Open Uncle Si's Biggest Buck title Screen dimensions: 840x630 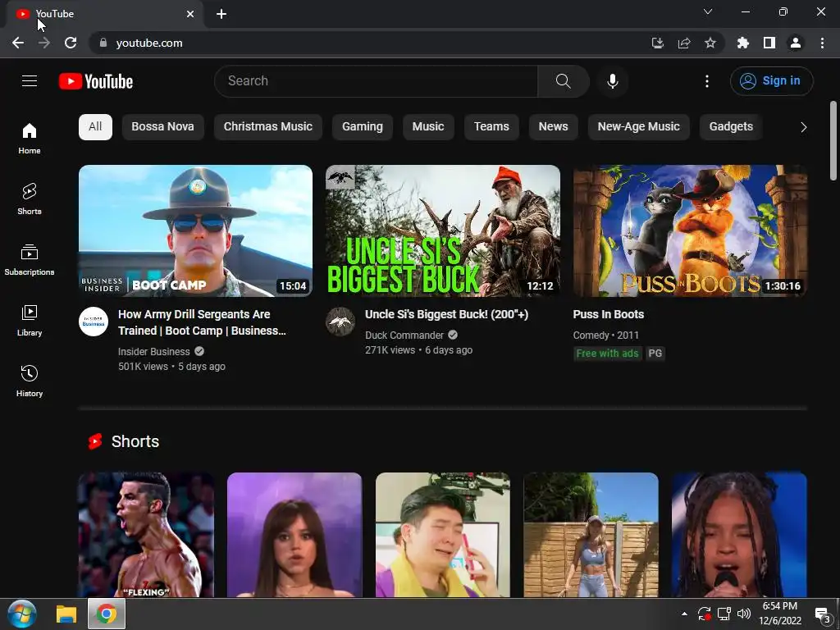(447, 314)
